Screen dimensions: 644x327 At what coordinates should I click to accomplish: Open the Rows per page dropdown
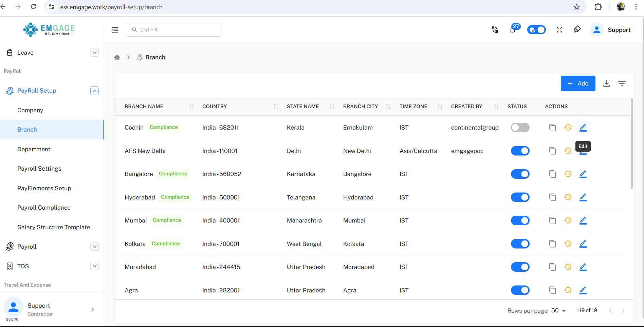coord(558,310)
